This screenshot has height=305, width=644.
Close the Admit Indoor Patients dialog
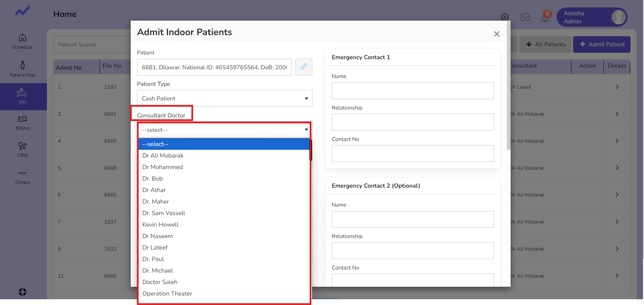(x=496, y=34)
